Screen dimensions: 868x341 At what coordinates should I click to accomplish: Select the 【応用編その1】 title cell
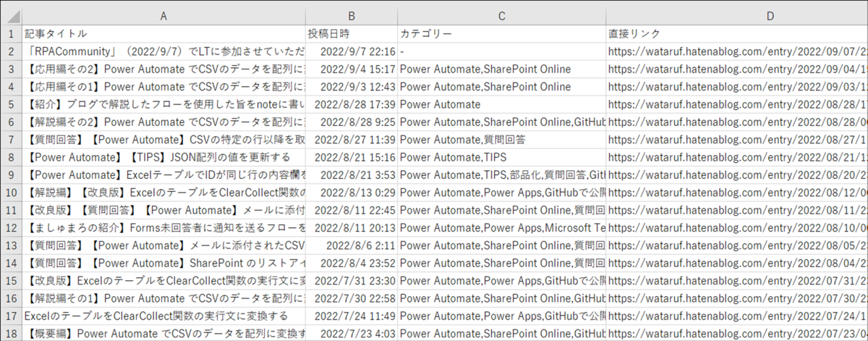(163, 87)
